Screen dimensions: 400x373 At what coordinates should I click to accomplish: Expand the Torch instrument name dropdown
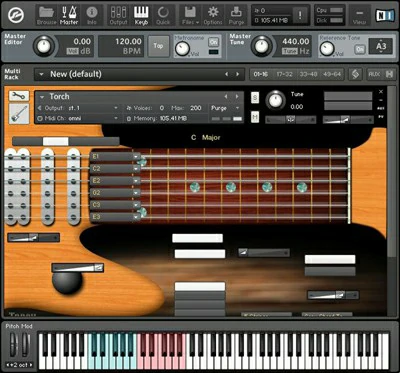(42, 97)
